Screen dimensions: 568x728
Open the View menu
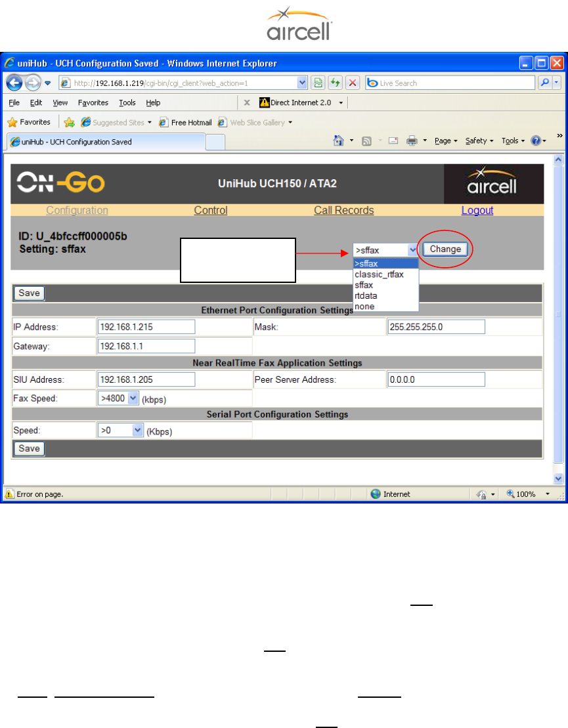click(x=60, y=102)
